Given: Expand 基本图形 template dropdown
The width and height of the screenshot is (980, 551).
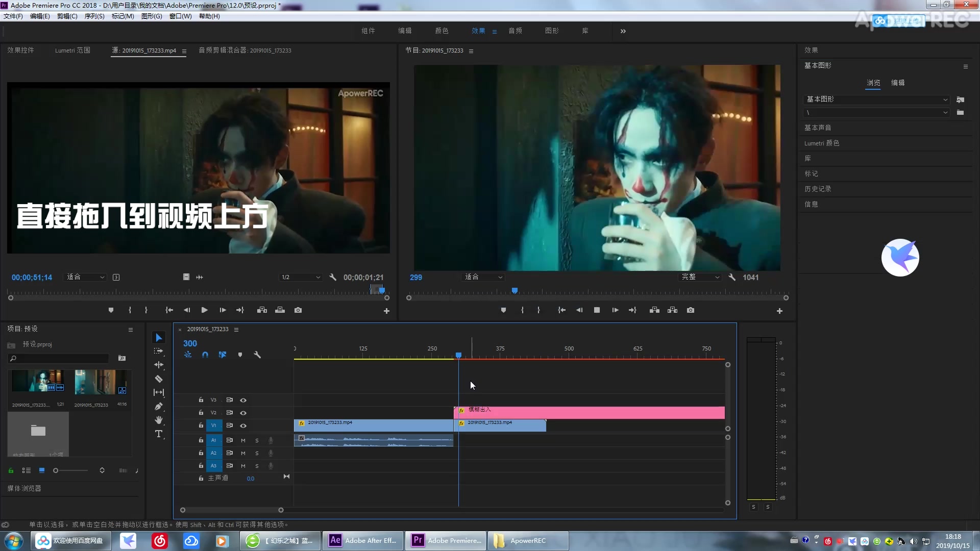Looking at the screenshot, I should 876,99.
